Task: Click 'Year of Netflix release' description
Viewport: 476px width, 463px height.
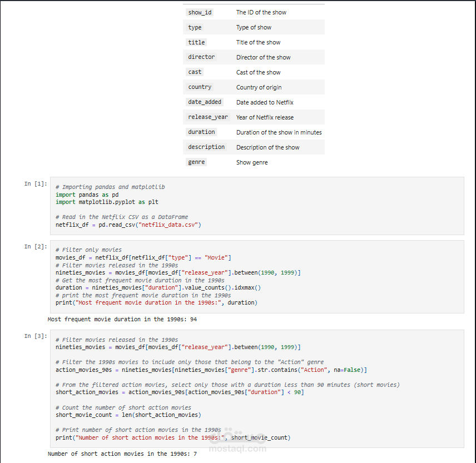Action: [265, 117]
